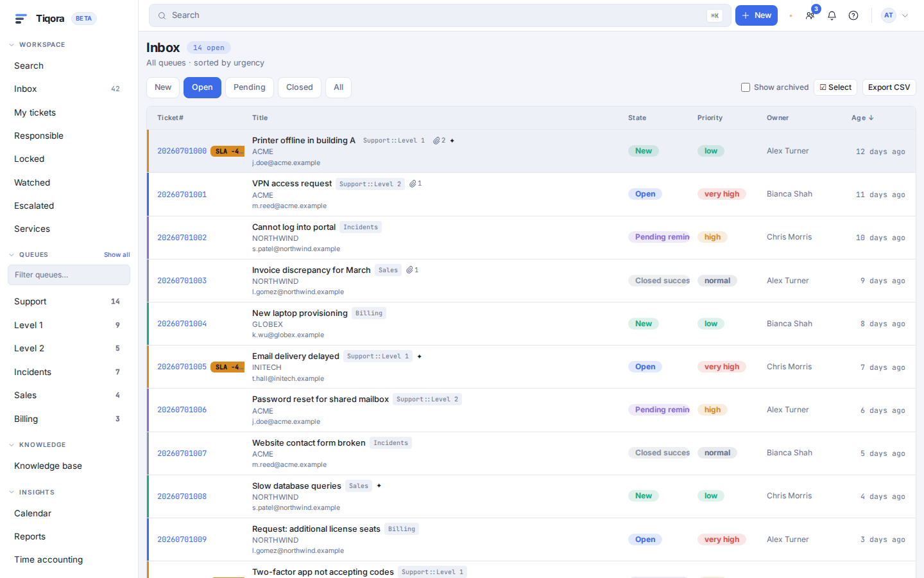Open online users icon with badge 3
The height and width of the screenshot is (578, 924).
tap(810, 15)
